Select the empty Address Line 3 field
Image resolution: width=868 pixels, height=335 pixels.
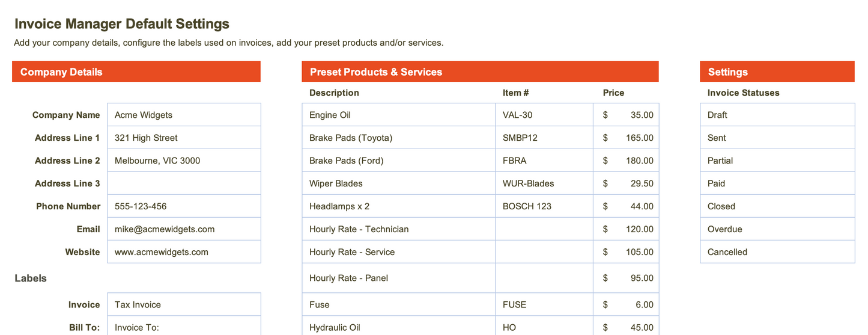coord(184,183)
